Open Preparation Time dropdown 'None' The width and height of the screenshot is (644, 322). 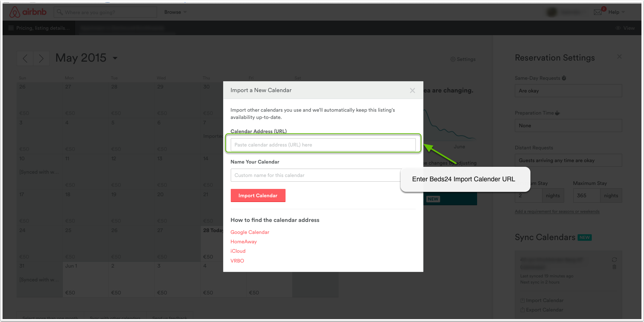[x=568, y=125]
